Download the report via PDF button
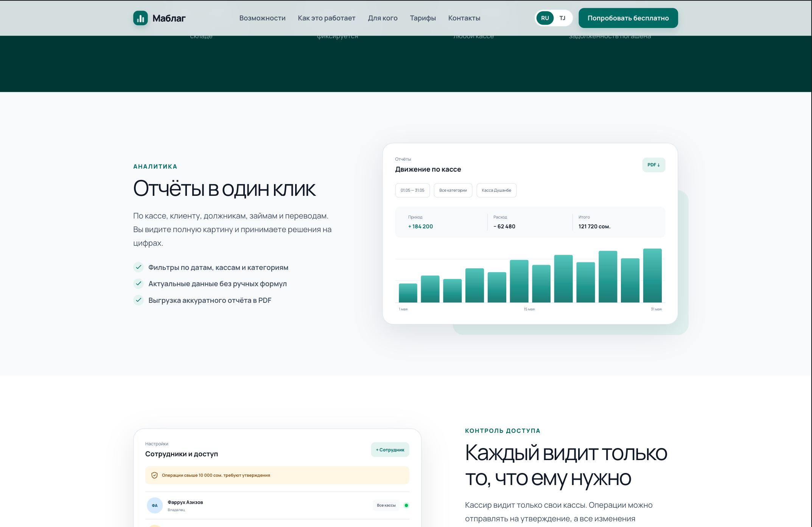 653,165
